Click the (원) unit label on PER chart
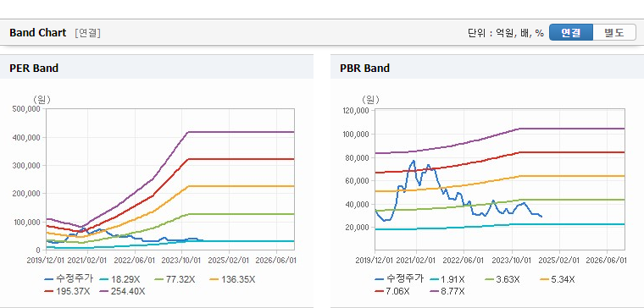 42,99
